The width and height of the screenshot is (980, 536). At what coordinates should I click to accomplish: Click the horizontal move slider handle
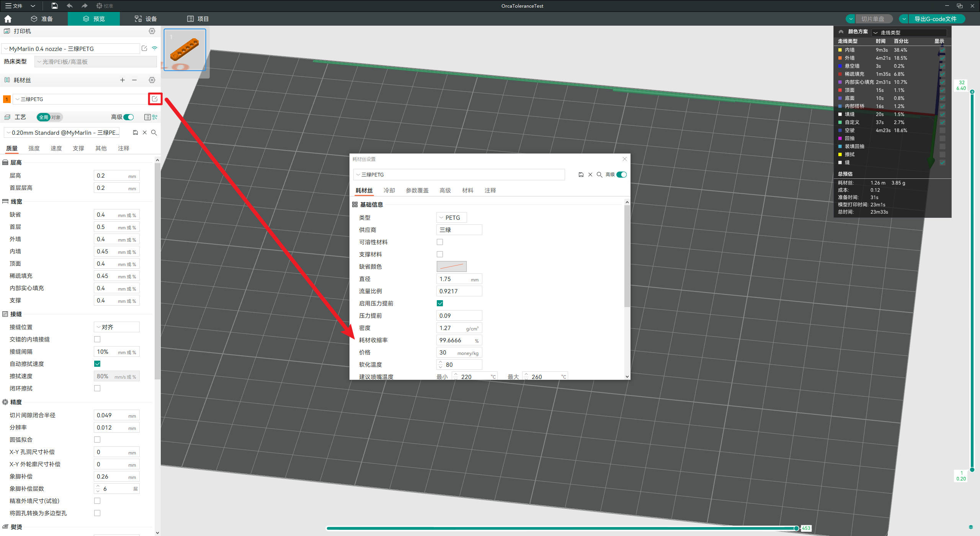(x=796, y=528)
